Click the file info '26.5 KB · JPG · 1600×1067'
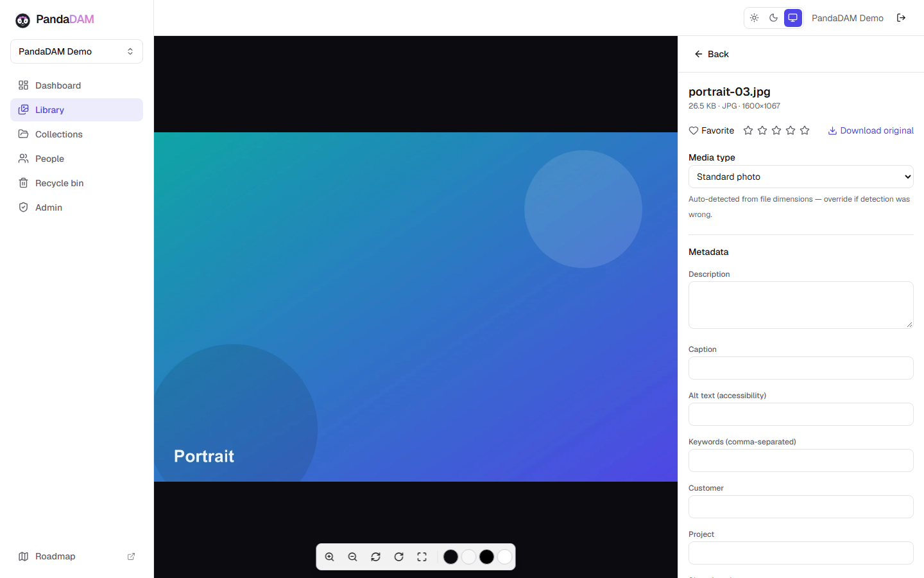 pos(734,106)
